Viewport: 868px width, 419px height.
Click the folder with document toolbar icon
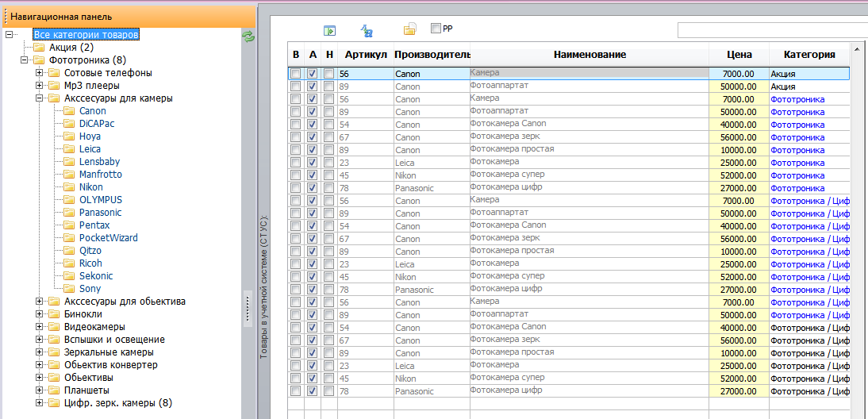[x=409, y=30]
